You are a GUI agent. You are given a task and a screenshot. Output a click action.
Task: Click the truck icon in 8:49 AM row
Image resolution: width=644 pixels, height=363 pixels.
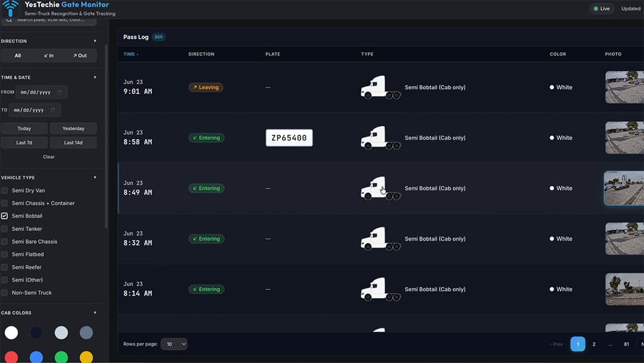pos(380,188)
